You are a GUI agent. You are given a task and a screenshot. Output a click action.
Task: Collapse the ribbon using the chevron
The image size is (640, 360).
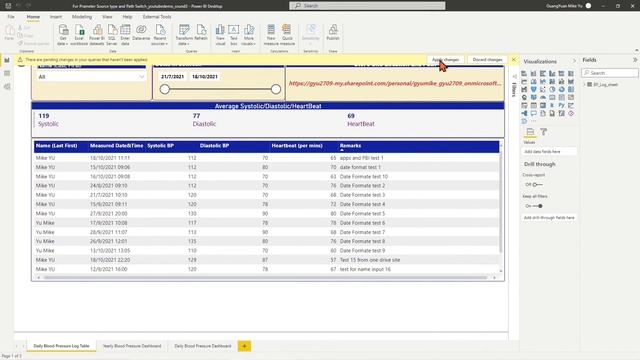(x=636, y=50)
